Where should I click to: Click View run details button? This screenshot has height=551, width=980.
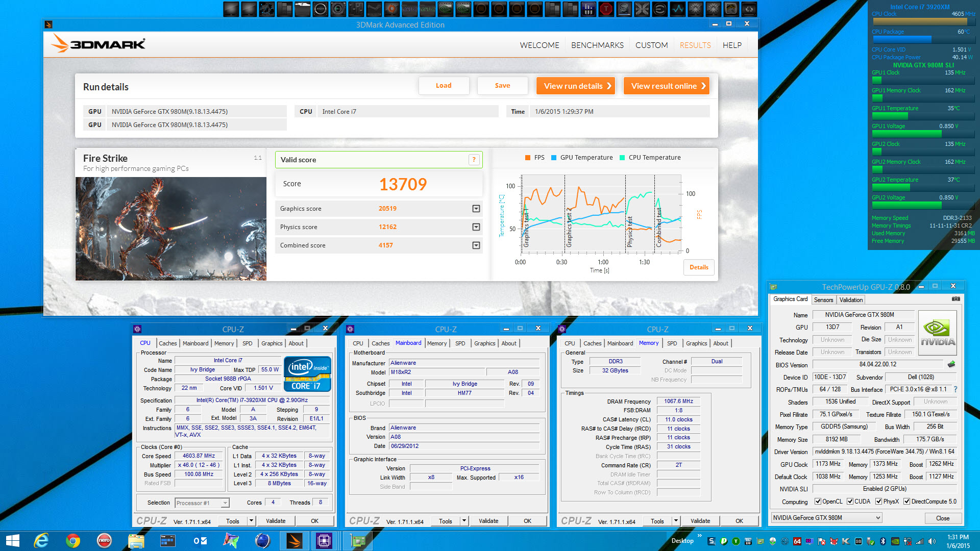[x=575, y=86]
